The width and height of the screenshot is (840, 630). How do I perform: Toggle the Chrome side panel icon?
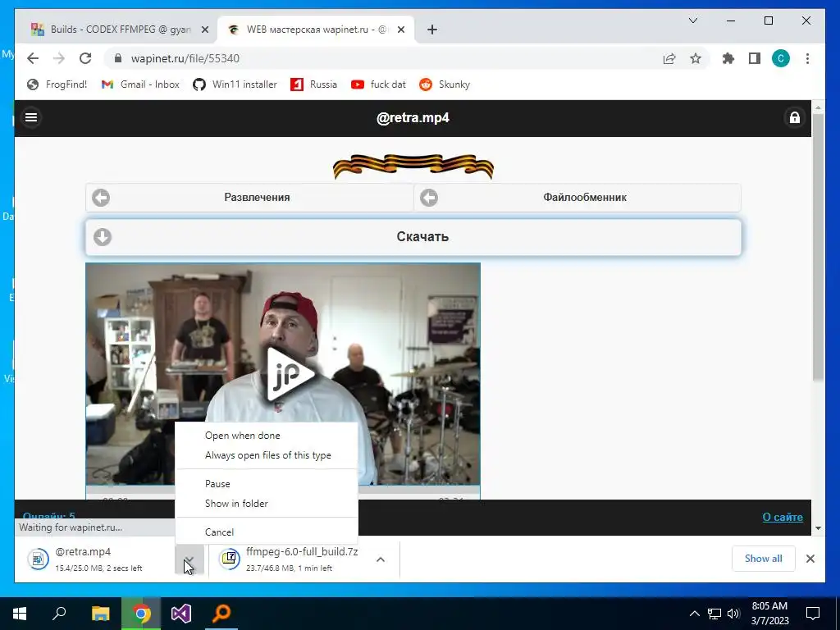coord(755,58)
